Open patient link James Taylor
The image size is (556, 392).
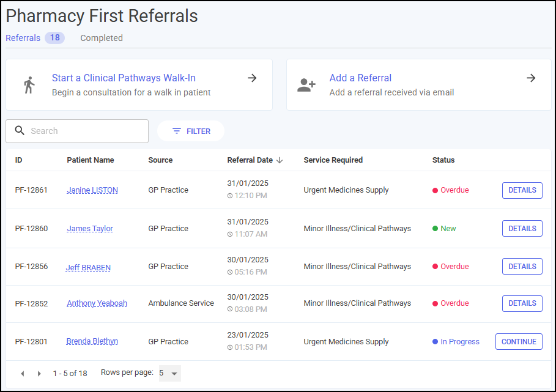click(x=90, y=229)
